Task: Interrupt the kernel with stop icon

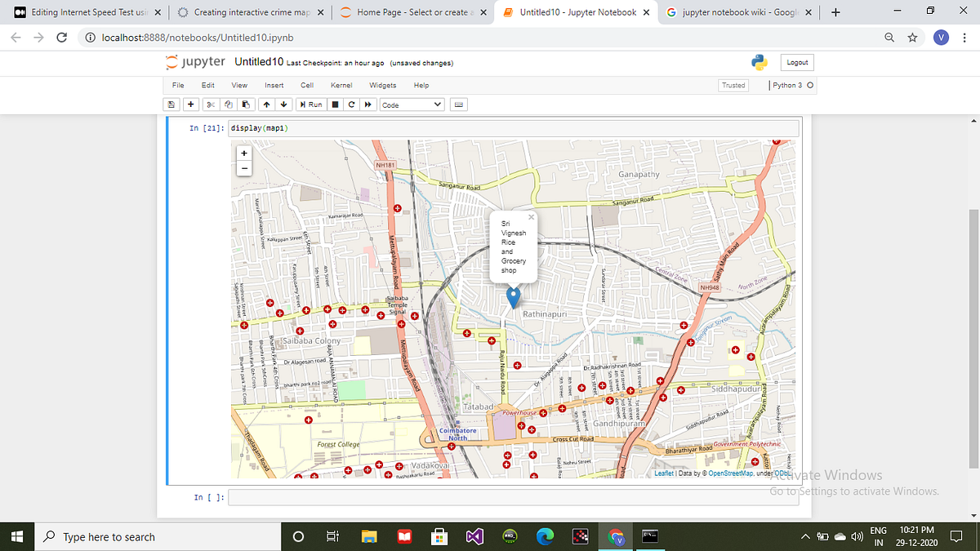Action: point(334,104)
